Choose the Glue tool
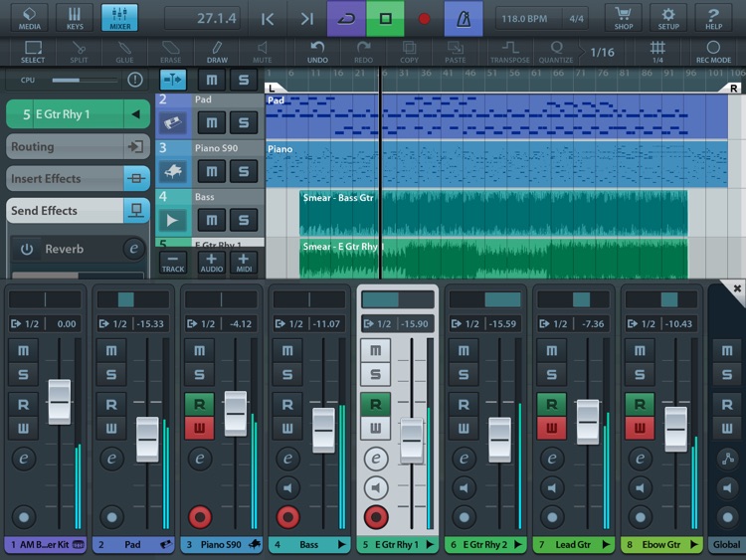746x560 pixels. [x=124, y=52]
